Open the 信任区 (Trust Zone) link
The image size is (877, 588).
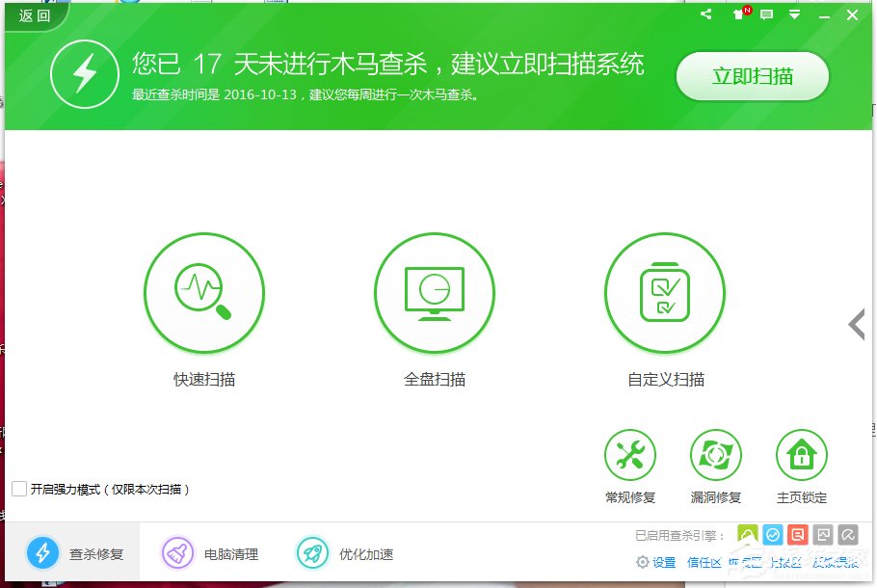(704, 562)
